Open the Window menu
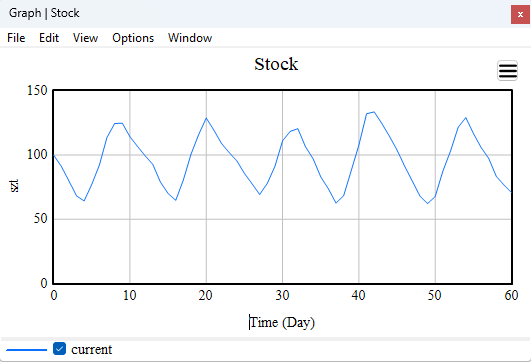This screenshot has width=531, height=362. point(190,38)
